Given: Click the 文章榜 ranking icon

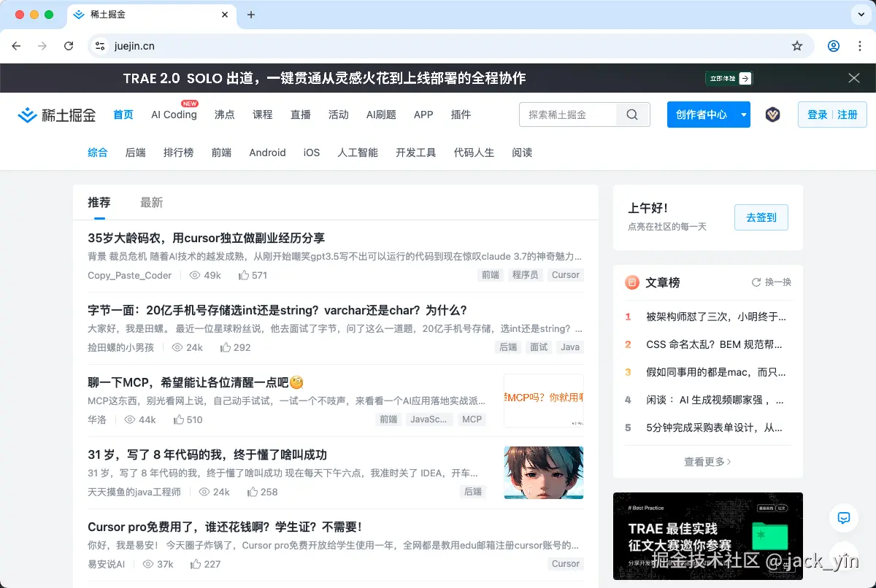Looking at the screenshot, I should (x=632, y=282).
